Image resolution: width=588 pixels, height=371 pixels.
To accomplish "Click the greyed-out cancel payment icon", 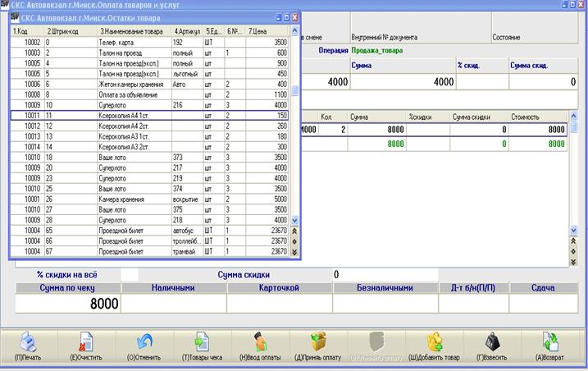I will point(376,342).
